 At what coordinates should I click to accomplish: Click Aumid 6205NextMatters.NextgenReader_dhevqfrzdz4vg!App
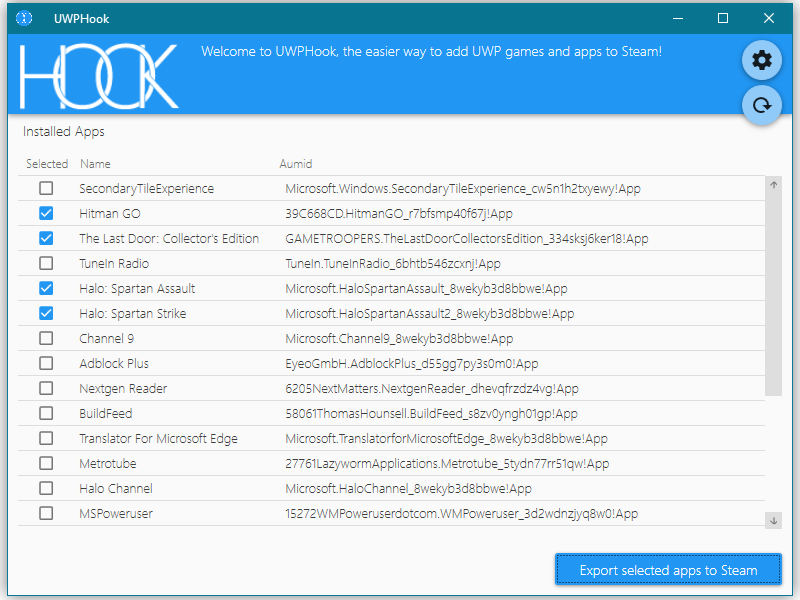(x=432, y=389)
